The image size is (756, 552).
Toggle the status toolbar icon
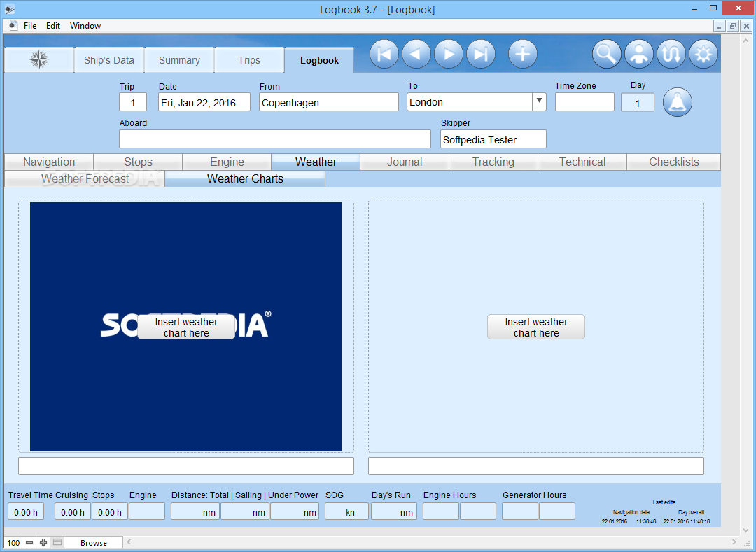coord(57,542)
